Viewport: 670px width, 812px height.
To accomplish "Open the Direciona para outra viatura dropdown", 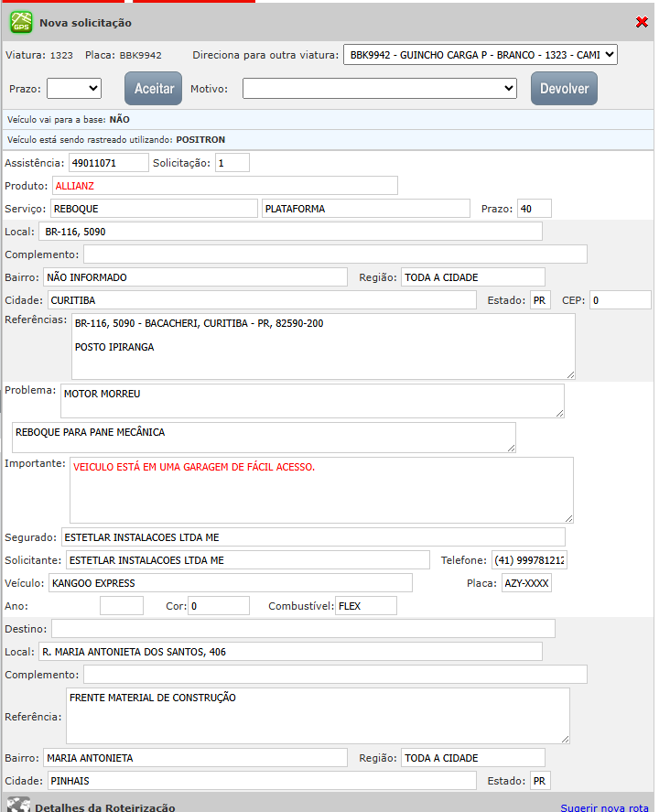I will [481, 55].
